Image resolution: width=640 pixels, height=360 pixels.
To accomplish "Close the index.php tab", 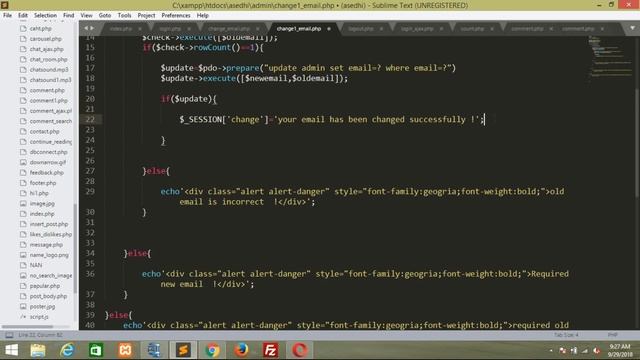I will click(140, 29).
